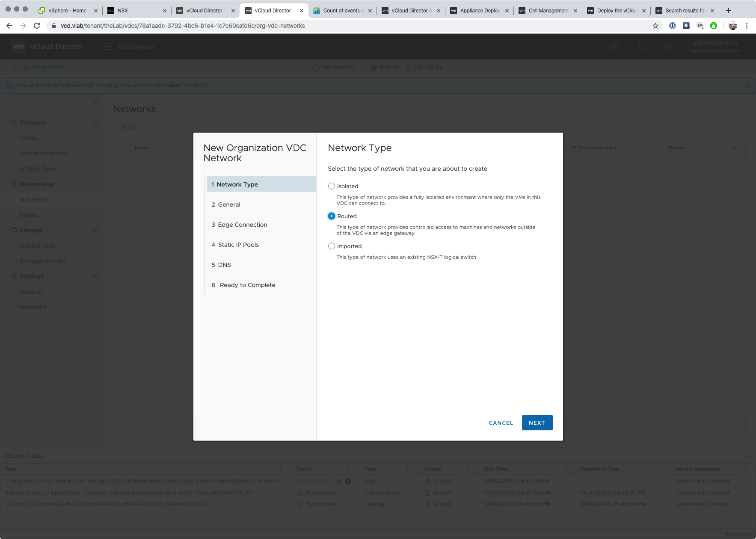The image size is (756, 539).
Task: Click the browser reload icon
Action: tap(37, 26)
